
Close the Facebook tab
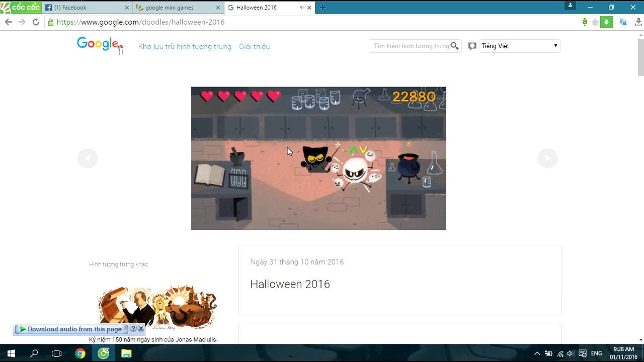[x=127, y=8]
